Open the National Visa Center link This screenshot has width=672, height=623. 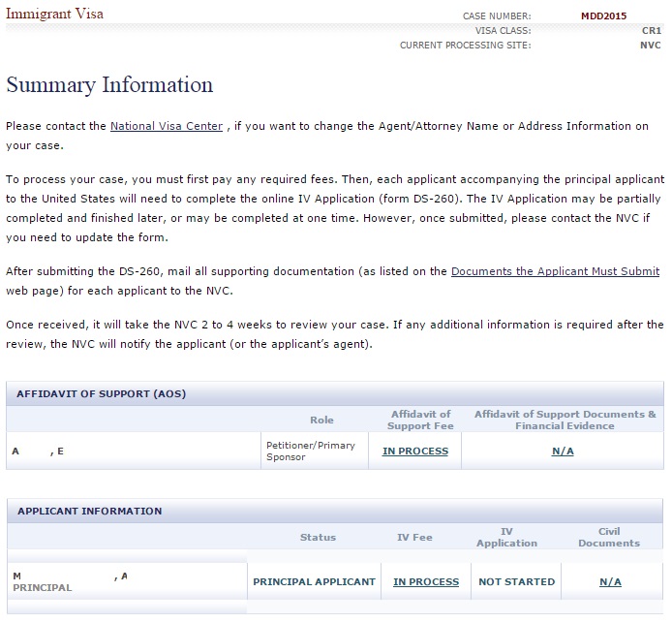coord(167,126)
